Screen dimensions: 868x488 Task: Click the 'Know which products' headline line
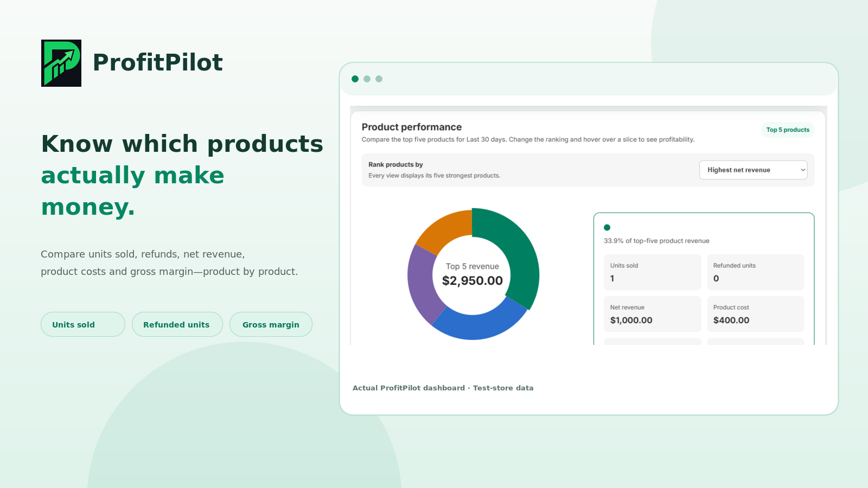pos(182,144)
